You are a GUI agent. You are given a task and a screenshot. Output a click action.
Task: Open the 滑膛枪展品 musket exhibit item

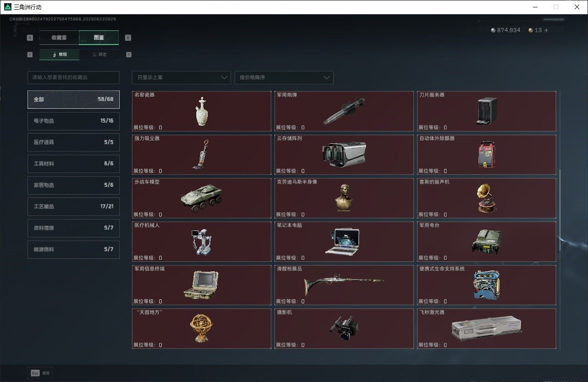(344, 285)
